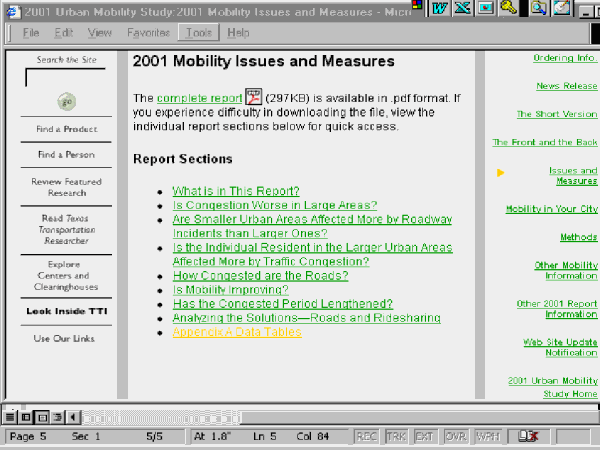Toggle REC indicator in the status bar
Viewport: 600px width, 450px height.
367,437
